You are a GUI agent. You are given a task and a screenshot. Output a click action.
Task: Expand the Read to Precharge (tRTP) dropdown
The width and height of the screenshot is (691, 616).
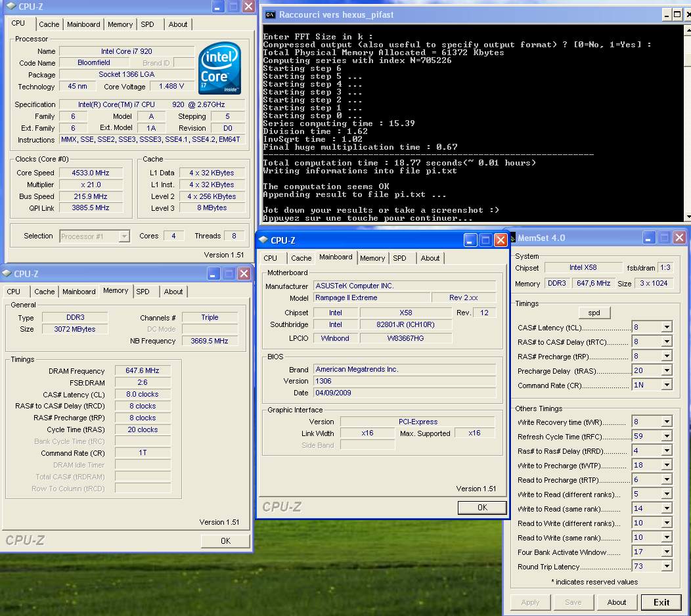[x=666, y=480]
